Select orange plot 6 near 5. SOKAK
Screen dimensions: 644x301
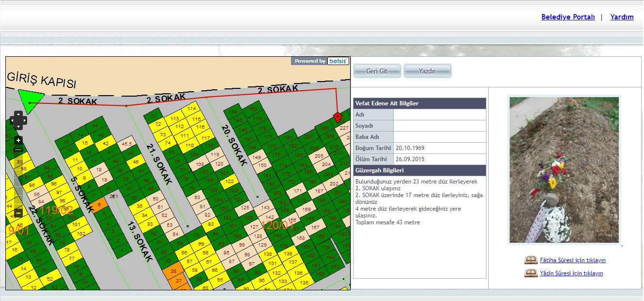[99, 205]
